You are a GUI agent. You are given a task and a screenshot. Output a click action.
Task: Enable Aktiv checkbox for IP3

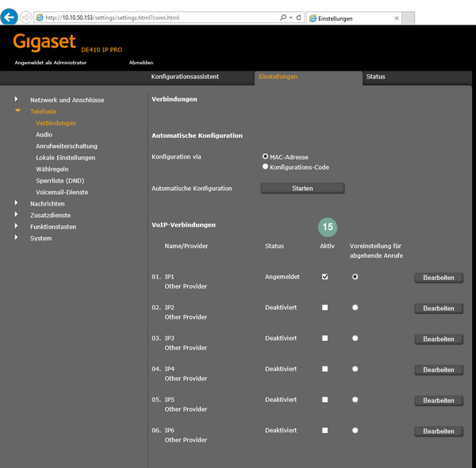coord(324,338)
